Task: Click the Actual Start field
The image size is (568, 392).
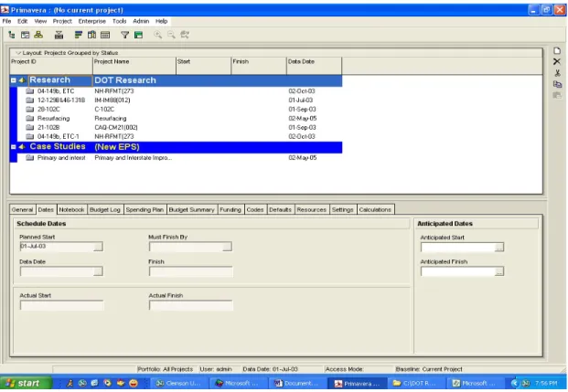Action: 61,305
